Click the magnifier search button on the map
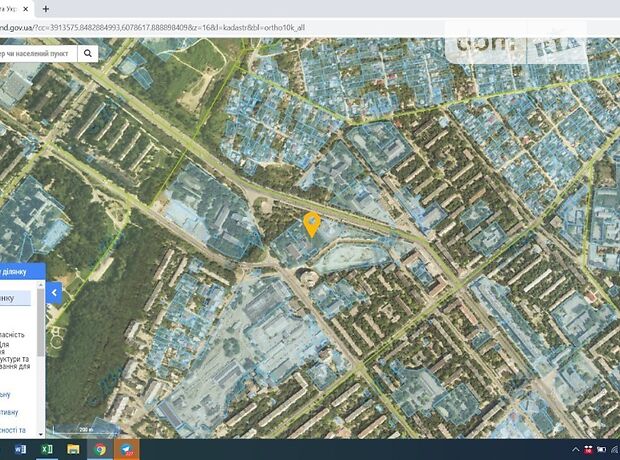Viewport: 620px width, 460px height. click(x=88, y=53)
